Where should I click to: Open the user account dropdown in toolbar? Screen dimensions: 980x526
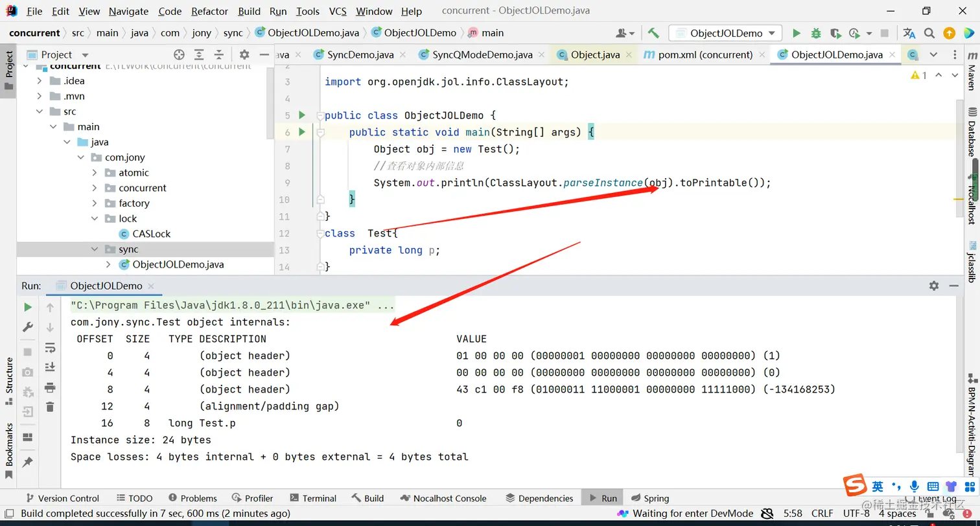click(625, 33)
